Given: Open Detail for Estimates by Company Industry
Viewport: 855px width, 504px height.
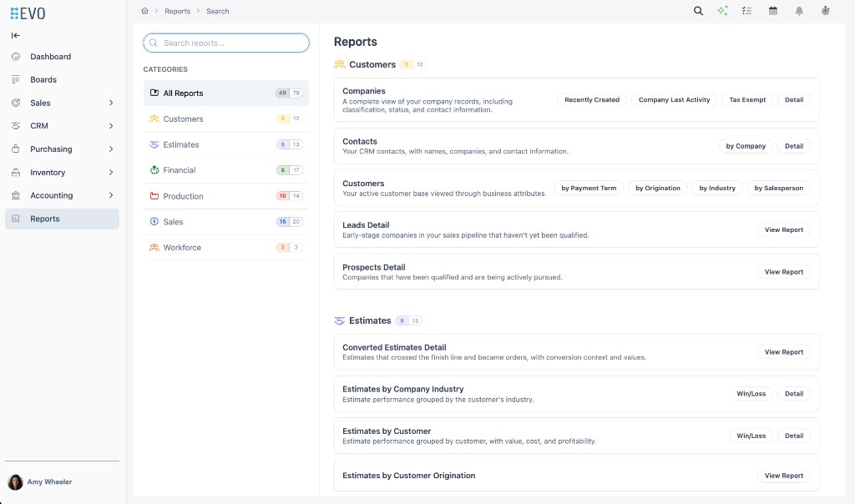Looking at the screenshot, I should 794,394.
